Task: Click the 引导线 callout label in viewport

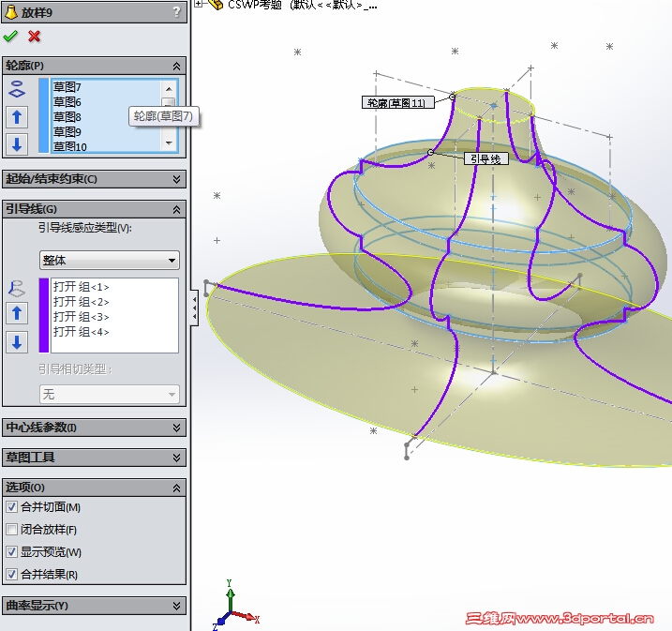Action: coord(486,159)
